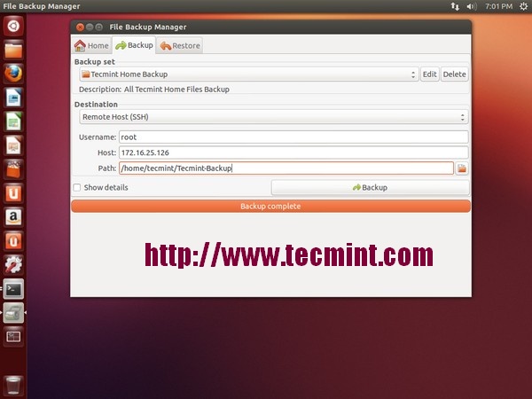
Task: Click into the Username field containing root
Action: [x=293, y=137]
